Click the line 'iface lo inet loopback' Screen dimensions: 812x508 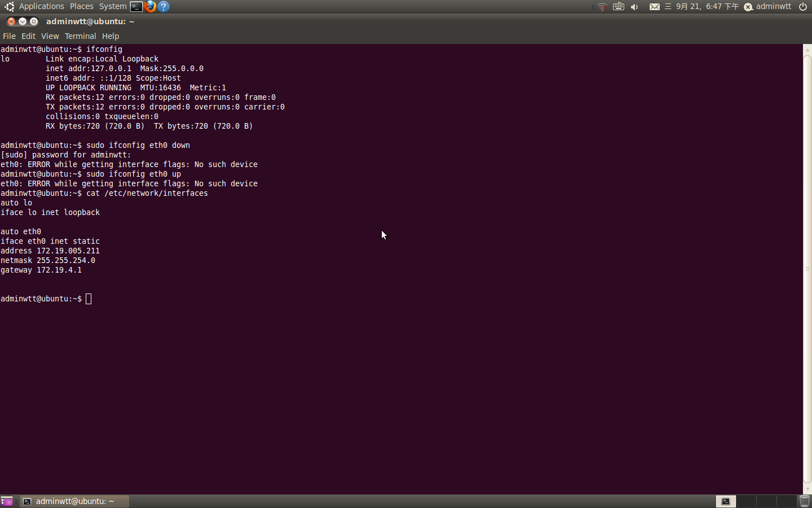50,212
